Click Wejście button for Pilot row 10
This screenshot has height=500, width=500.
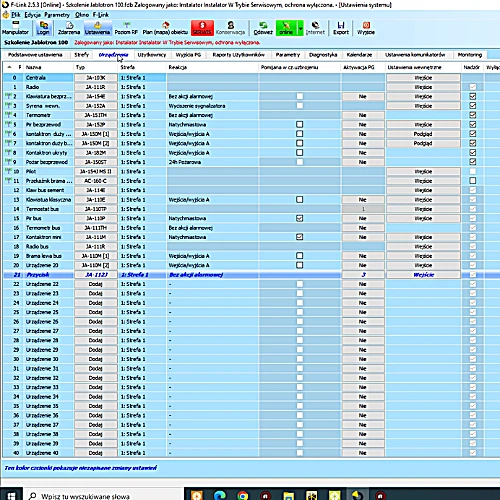tap(423, 171)
